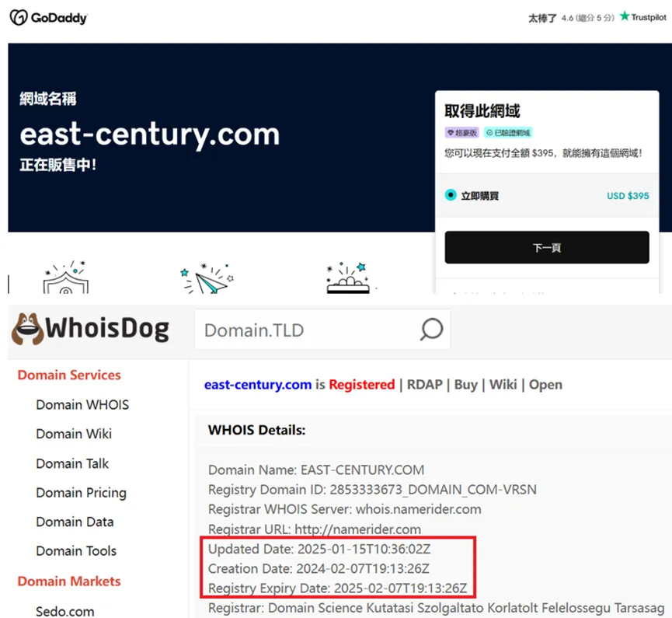Click the Registry Expiry Date line
Viewport: 672px width, 618px height.
(x=337, y=588)
